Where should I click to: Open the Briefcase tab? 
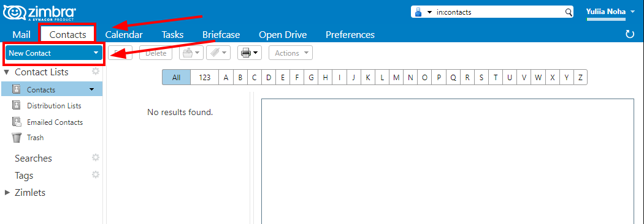221,35
